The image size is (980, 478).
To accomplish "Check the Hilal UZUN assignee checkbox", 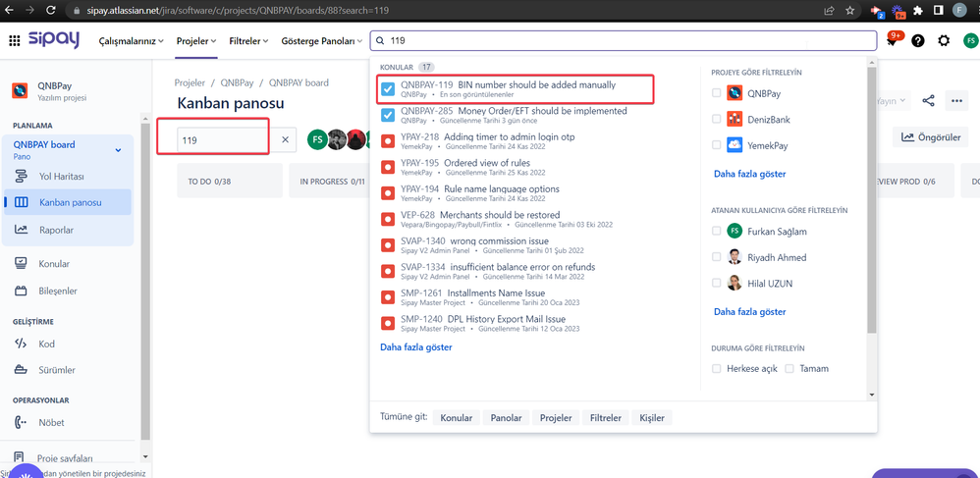I will pyautogui.click(x=716, y=283).
